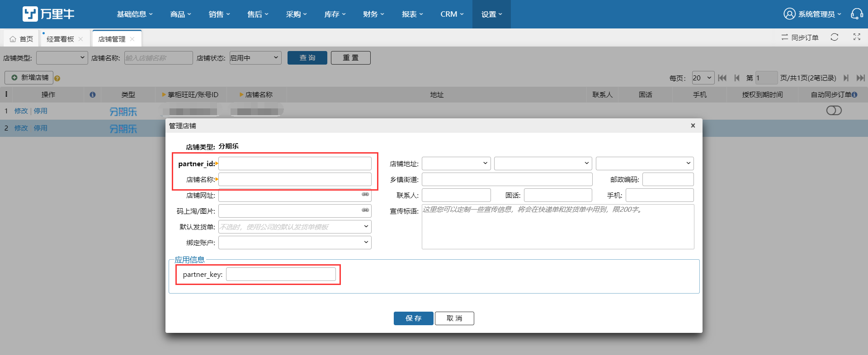This screenshot has width=868, height=355.
Task: Open 采购 menu
Action: tap(297, 14)
